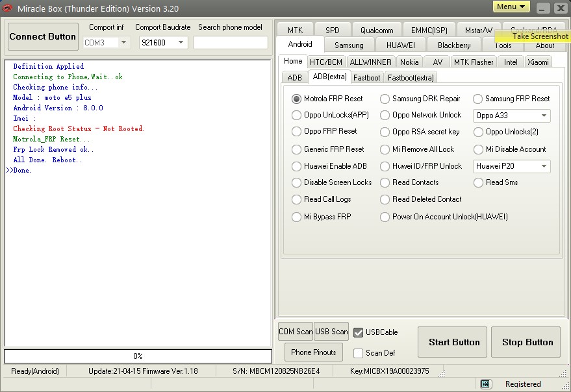The image size is (571, 392).
Task: Select Huwei ID/FRP Unlock radio option
Action: pos(385,166)
